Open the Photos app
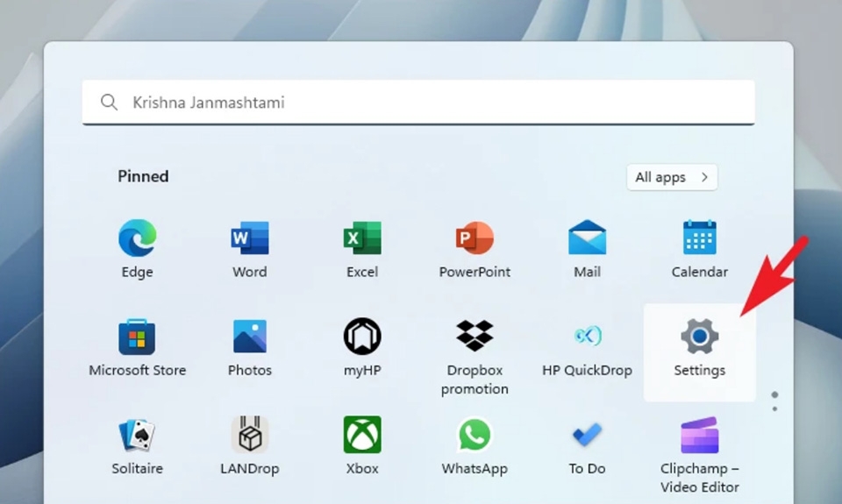 click(250, 347)
